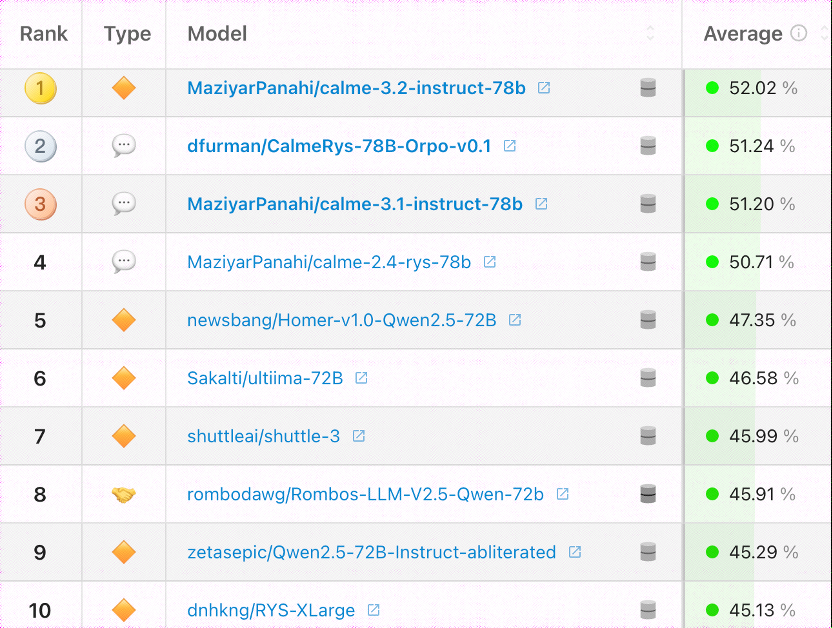Open external link icon for calme-3.2-instruct-78b
Image resolution: width=832 pixels, height=628 pixels.
[x=544, y=88]
